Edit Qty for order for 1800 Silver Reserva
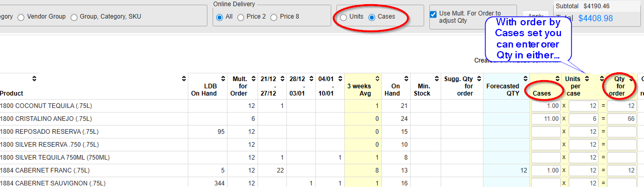This screenshot has height=187, width=644. tap(622, 145)
